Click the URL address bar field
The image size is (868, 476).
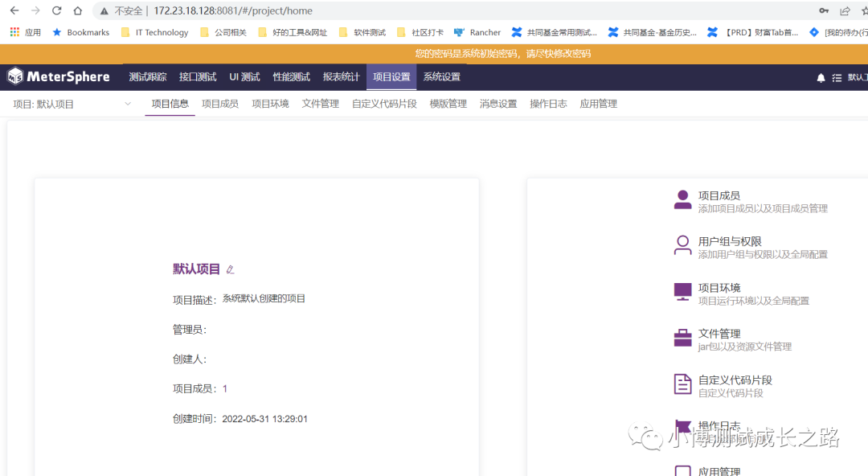[x=454, y=10]
